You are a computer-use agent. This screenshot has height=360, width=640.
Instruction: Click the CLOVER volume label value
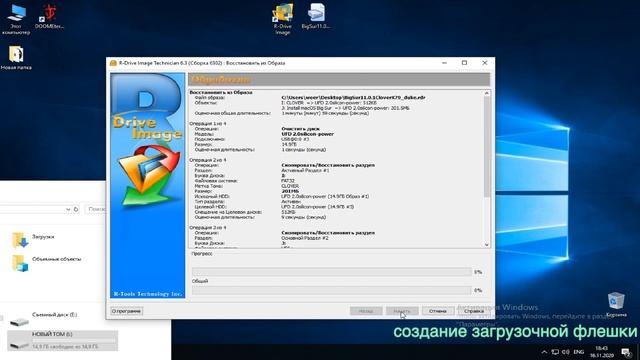[290, 186]
